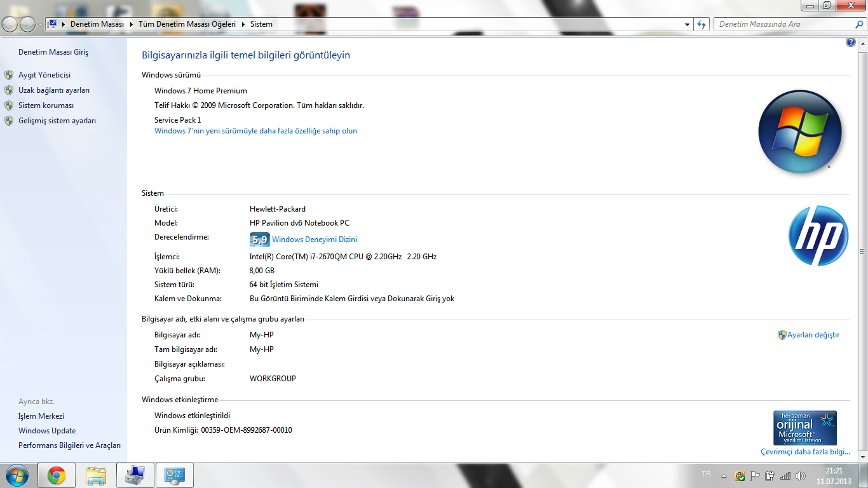Click TR language indicator
The image size is (868, 488).
pos(706,474)
